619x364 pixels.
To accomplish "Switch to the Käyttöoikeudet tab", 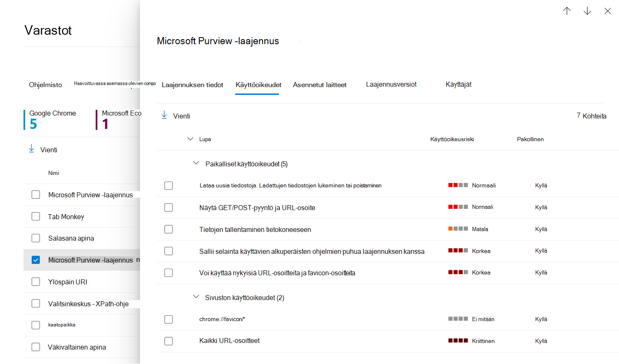I will coord(258,85).
